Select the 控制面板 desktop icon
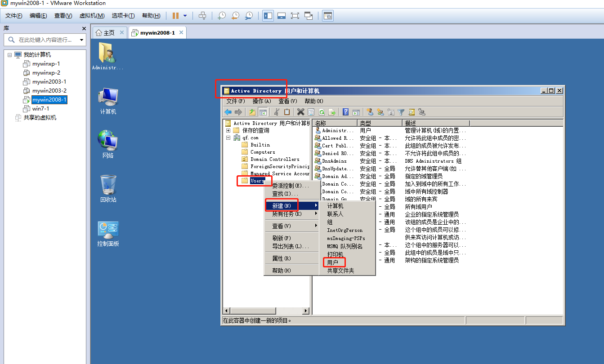This screenshot has width=604, height=364. [x=108, y=234]
